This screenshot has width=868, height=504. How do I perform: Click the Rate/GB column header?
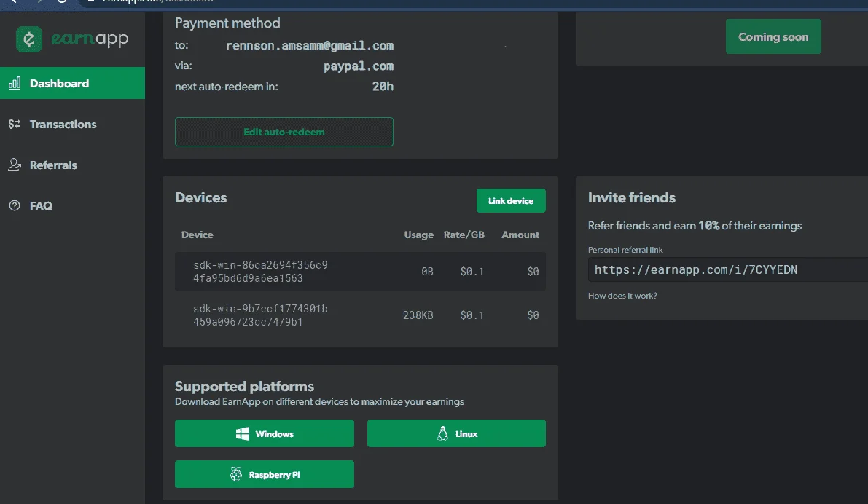[464, 235]
